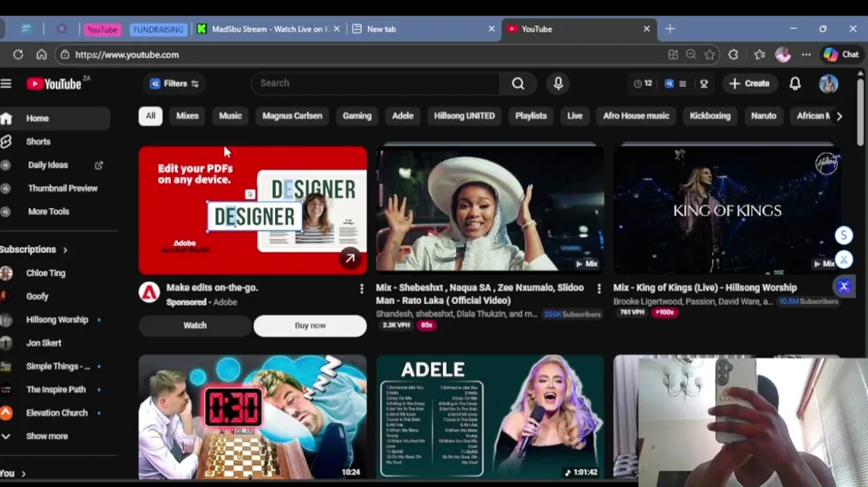Viewport: 868px width, 487px height.
Task: Open Shorts from the sidebar
Action: click(x=38, y=141)
